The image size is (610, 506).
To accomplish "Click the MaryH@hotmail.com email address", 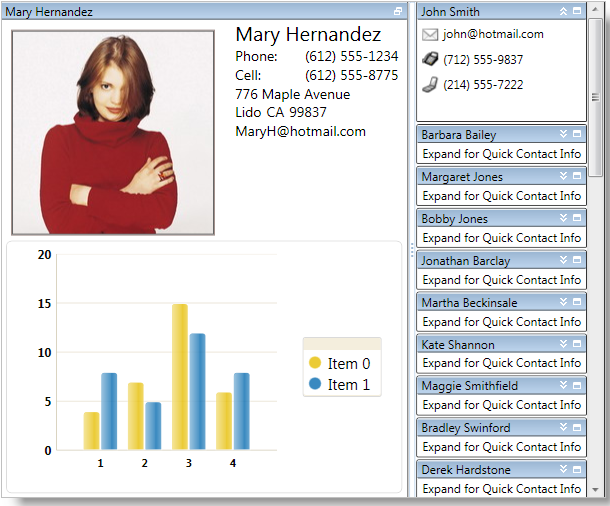I will click(300, 131).
